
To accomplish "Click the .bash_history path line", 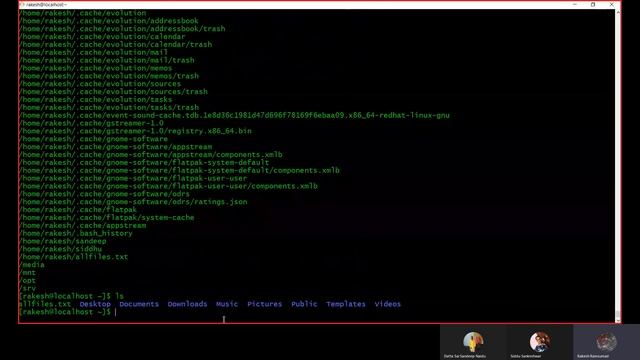I will click(76, 233).
